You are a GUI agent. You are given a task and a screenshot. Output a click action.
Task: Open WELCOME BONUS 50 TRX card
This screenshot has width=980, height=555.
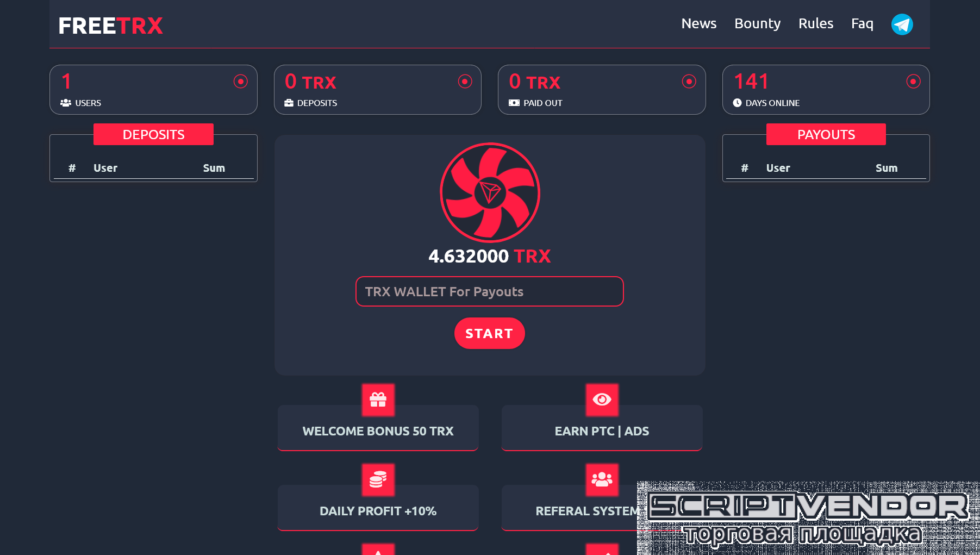(x=378, y=428)
